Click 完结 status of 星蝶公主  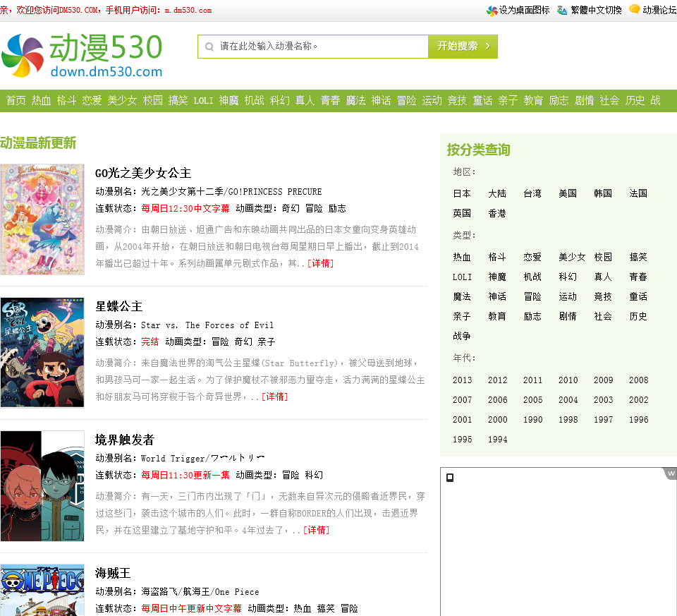pos(150,342)
